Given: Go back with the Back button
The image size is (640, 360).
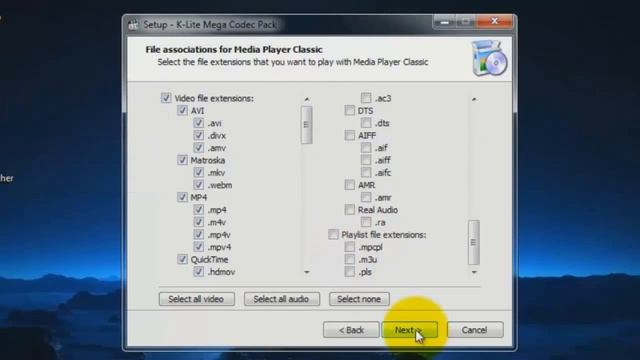Looking at the screenshot, I should click(x=351, y=330).
